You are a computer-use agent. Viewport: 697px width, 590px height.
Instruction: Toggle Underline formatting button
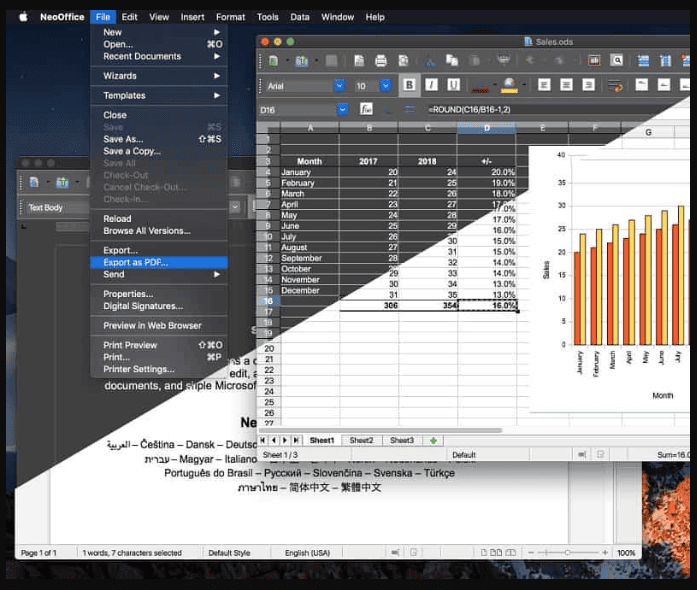[x=453, y=84]
